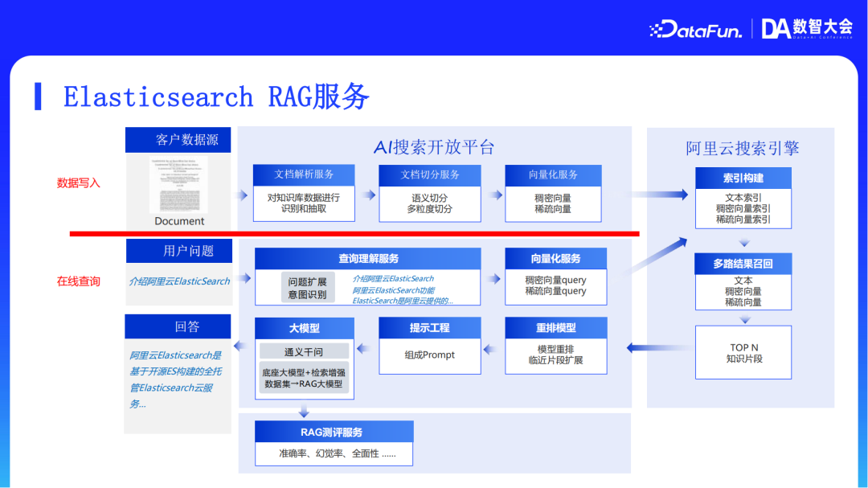Select the AI搜索开放平台 panel header
The width and height of the screenshot is (868, 488).
pyautogui.click(x=434, y=147)
